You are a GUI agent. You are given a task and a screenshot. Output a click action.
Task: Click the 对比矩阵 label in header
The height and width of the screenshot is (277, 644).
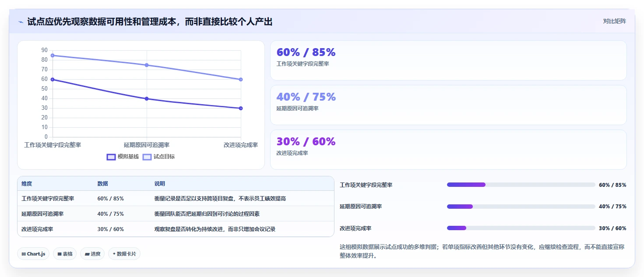(x=614, y=21)
